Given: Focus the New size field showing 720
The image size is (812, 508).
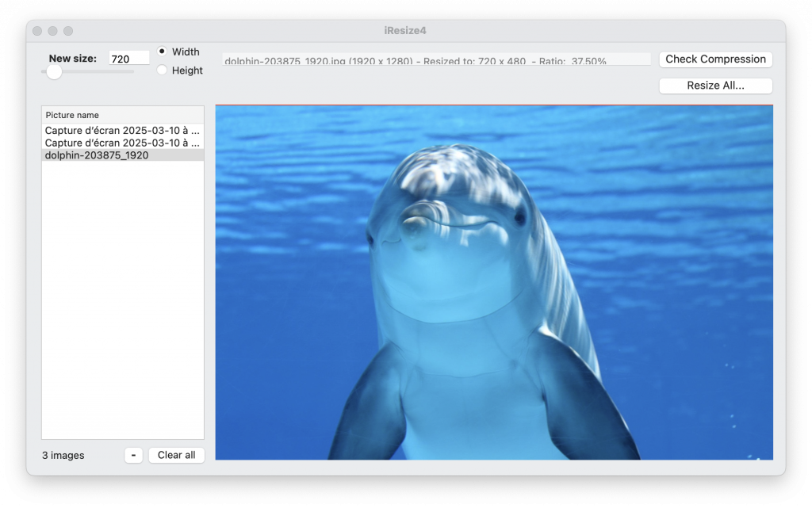Looking at the screenshot, I should click(x=129, y=59).
